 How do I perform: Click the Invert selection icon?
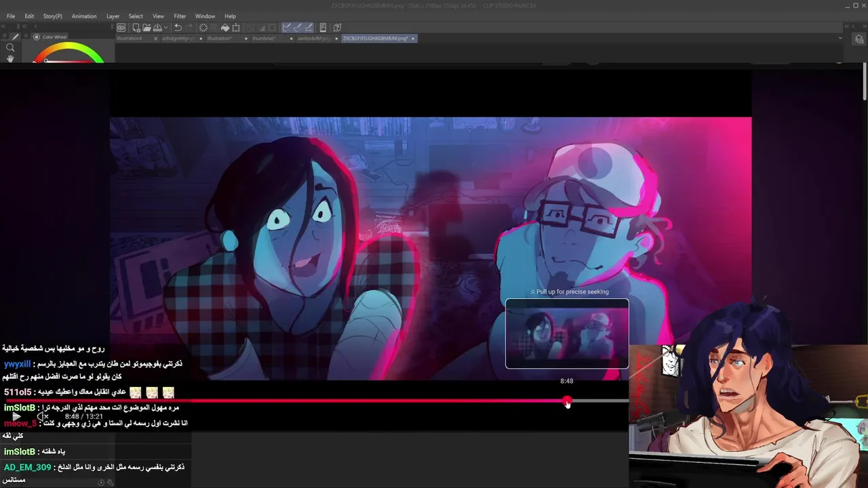click(x=260, y=28)
